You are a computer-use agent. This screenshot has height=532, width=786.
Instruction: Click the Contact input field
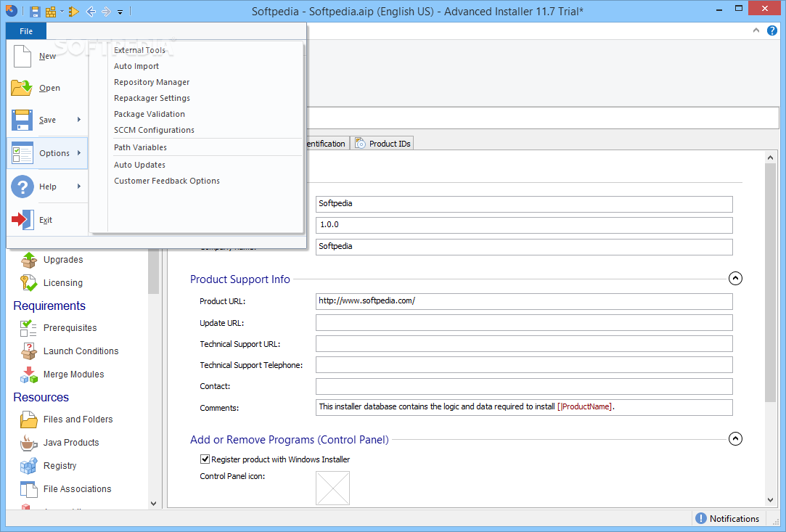pyautogui.click(x=524, y=387)
